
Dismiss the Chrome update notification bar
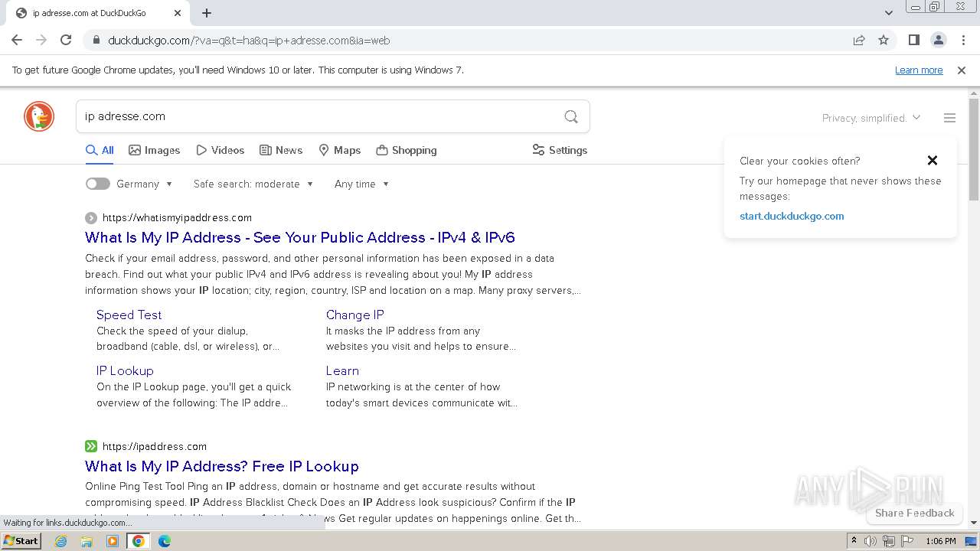point(962,70)
